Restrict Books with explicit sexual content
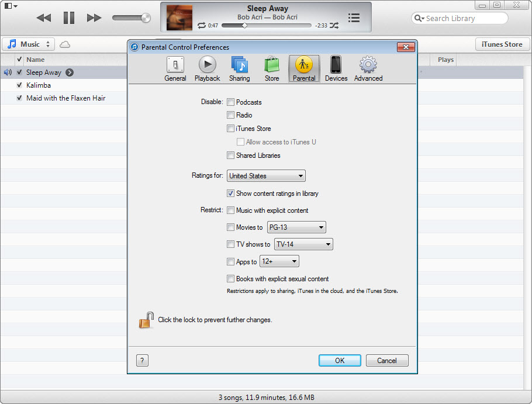 click(231, 279)
